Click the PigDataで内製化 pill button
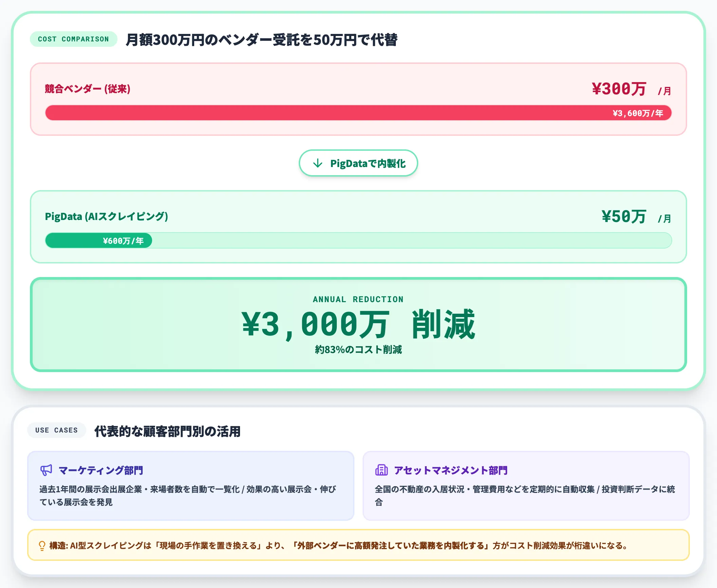This screenshot has height=588, width=717. click(x=358, y=163)
